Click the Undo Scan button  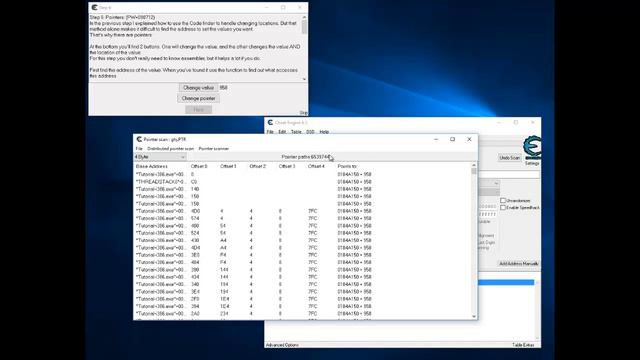[x=509, y=158]
